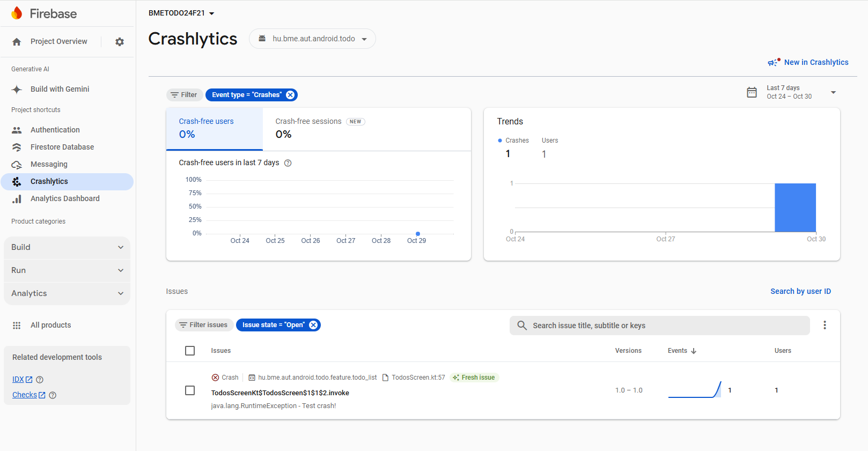Click the 'hu.bme.aut.android.todo.feature.todo_list' package text
The height and width of the screenshot is (451, 868).
point(318,378)
